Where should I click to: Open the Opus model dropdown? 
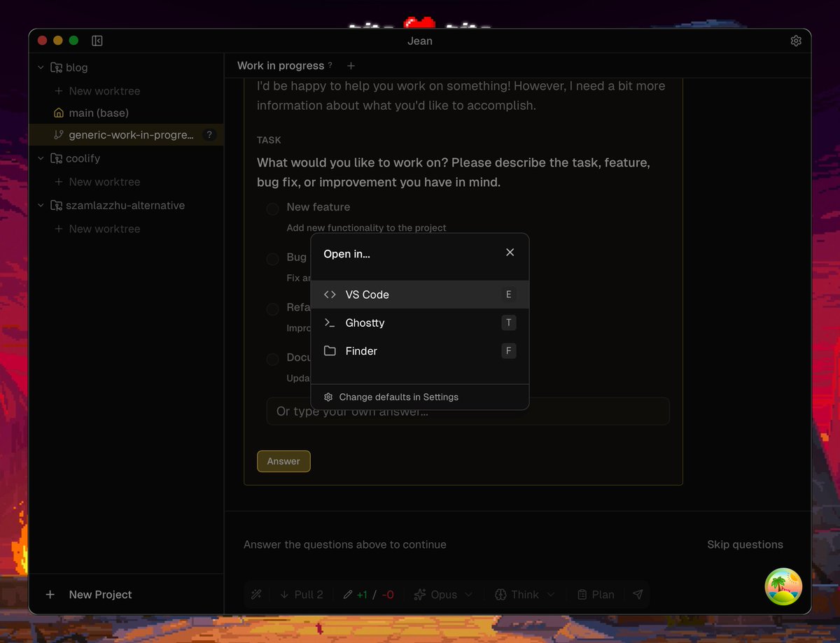pos(444,595)
